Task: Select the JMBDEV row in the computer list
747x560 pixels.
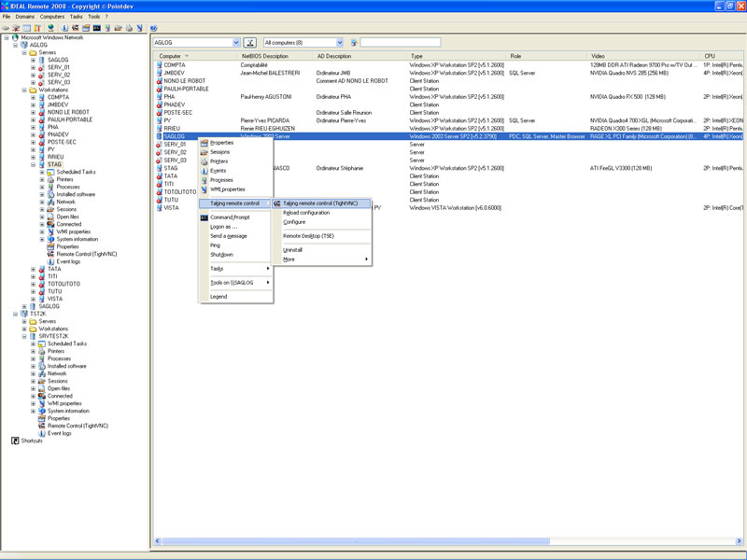Action: tap(448, 73)
